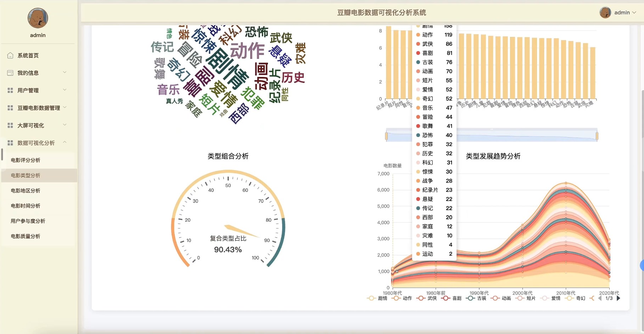The image size is (644, 334).
Task: Click the word 动作 in word cloud
Action: (247, 51)
